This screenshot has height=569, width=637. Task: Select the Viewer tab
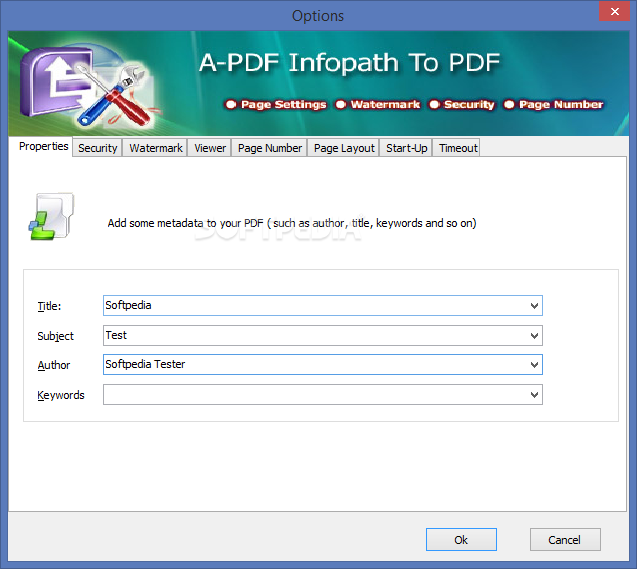[x=210, y=148]
